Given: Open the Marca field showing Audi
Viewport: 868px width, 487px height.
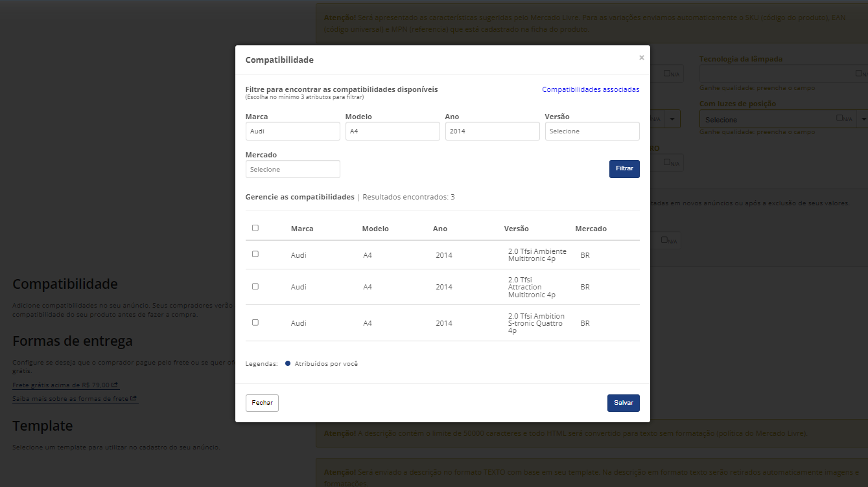Looking at the screenshot, I should [293, 131].
